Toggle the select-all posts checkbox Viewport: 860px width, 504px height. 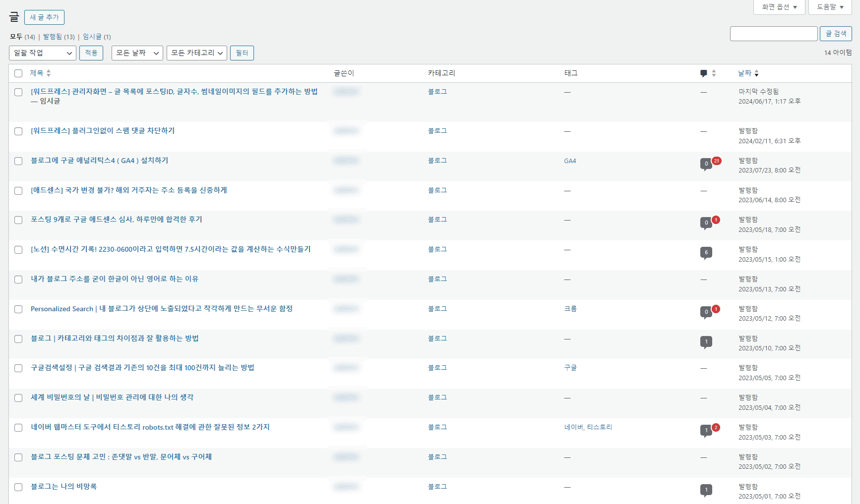pos(18,73)
